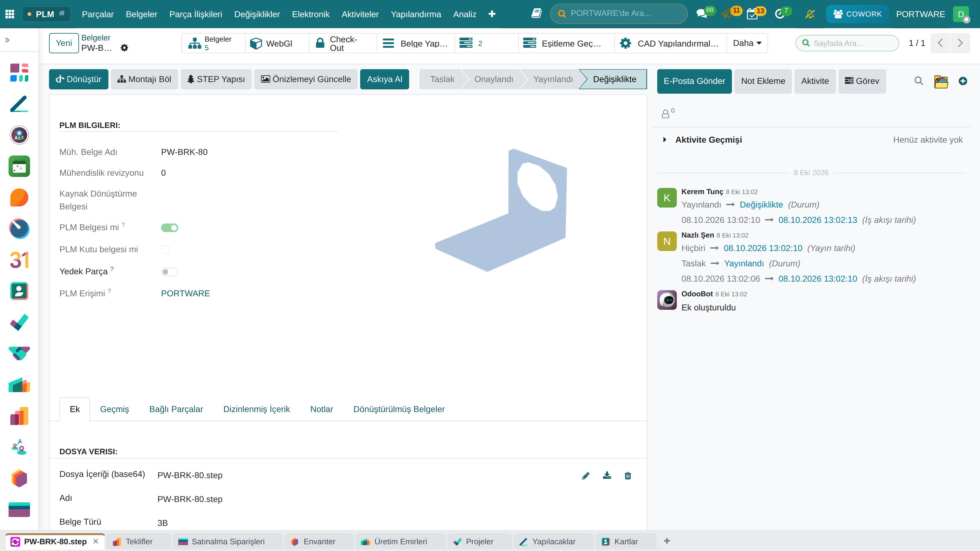Close the PW-BRK-80.step bottom tab
The height and width of the screenshot is (551, 980).
(x=96, y=541)
